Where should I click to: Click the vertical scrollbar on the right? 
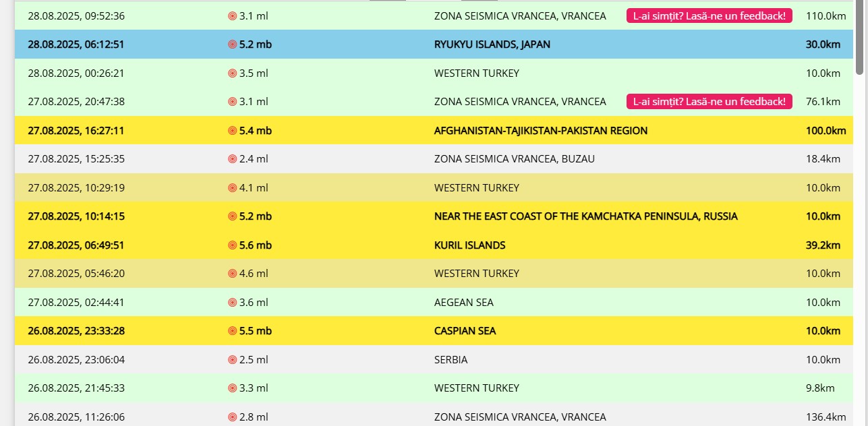point(859,40)
